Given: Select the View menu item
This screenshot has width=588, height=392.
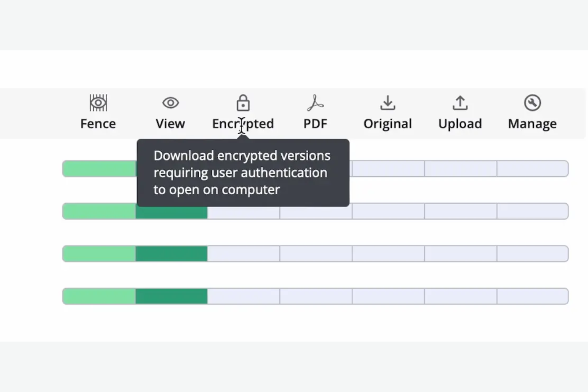Looking at the screenshot, I should coord(170,124).
